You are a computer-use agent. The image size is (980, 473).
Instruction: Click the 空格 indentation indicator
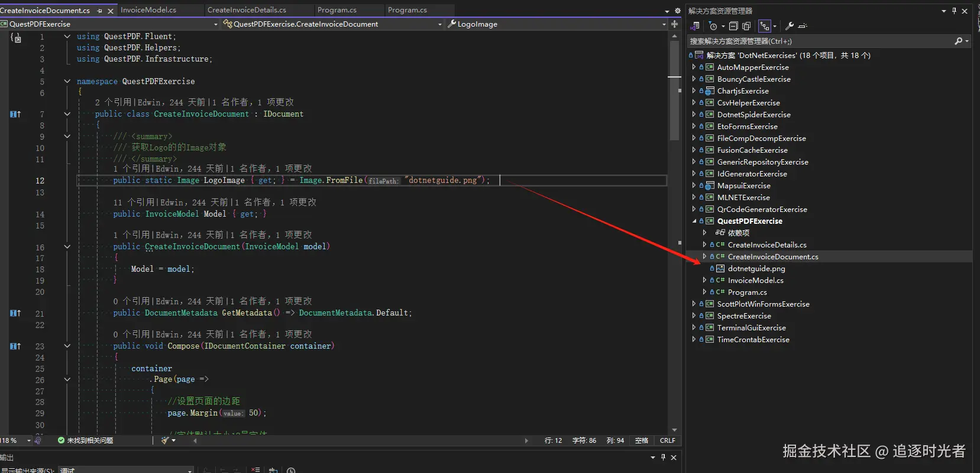pos(642,440)
